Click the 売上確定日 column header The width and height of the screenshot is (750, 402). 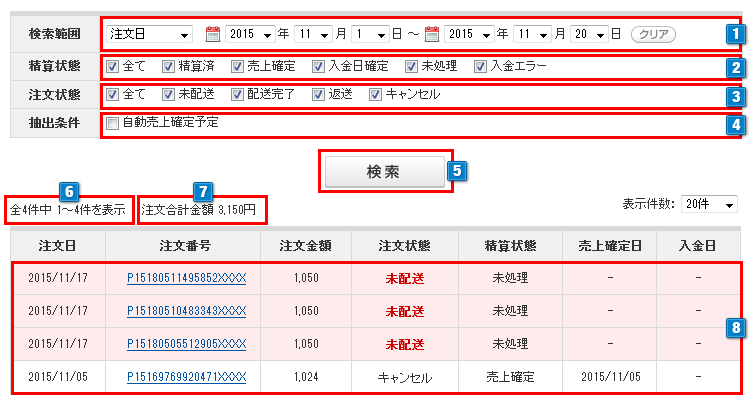(x=609, y=244)
